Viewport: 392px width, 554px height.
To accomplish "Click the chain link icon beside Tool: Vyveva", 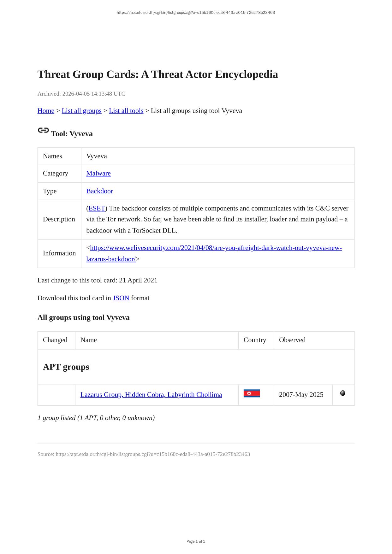I will click(x=43, y=130).
